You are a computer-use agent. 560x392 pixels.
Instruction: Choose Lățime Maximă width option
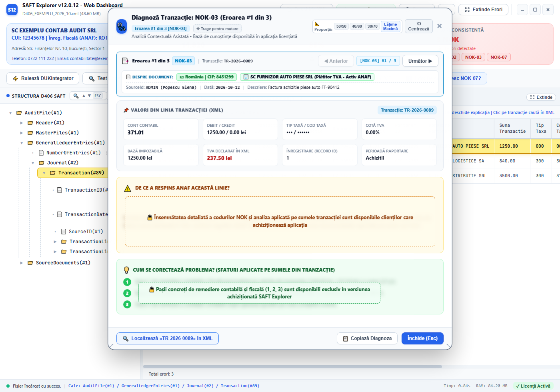[x=390, y=26]
